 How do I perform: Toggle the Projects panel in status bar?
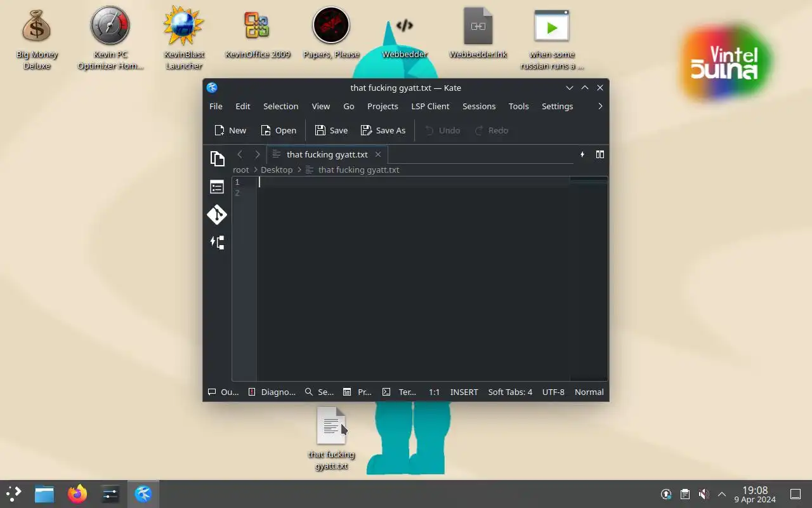357,392
